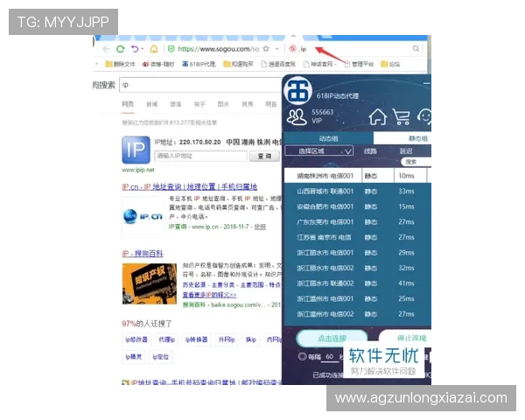The image size is (525, 420).
Task: Click the Sogou search engine icon
Action: pos(292,49)
